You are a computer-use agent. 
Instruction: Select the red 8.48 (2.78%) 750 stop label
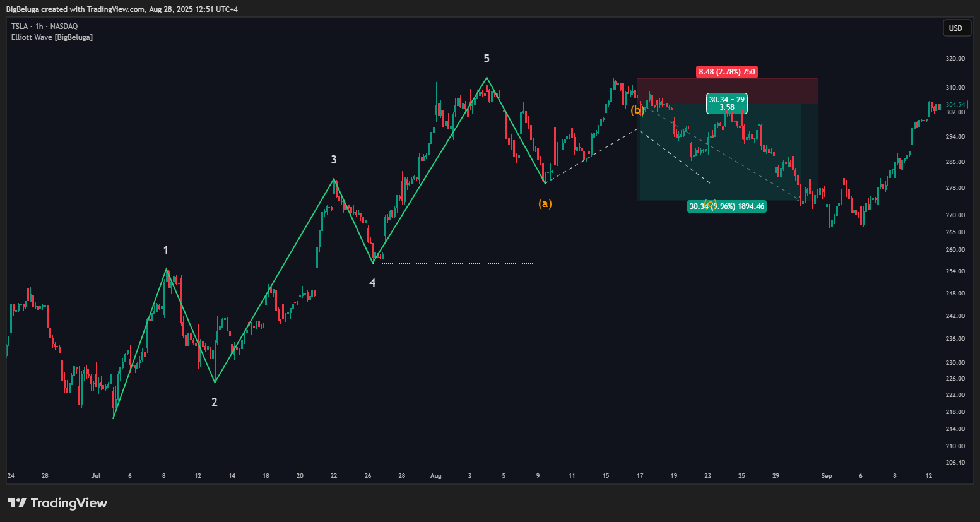click(727, 72)
